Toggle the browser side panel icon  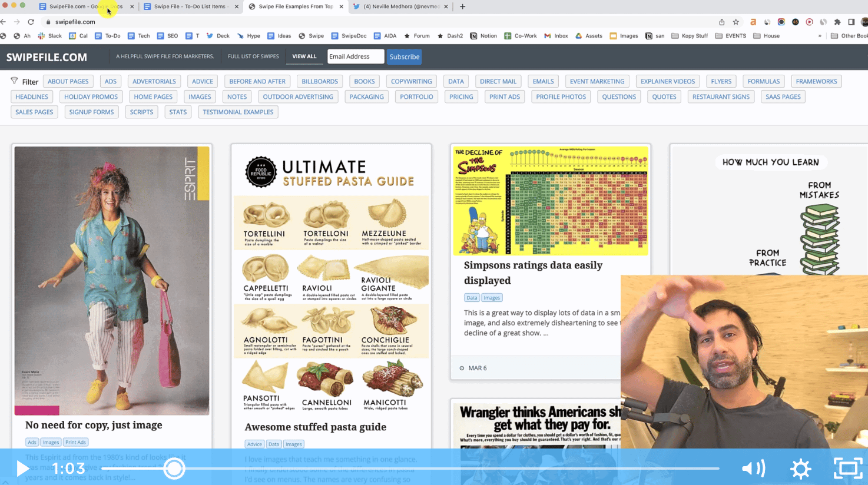tap(852, 22)
